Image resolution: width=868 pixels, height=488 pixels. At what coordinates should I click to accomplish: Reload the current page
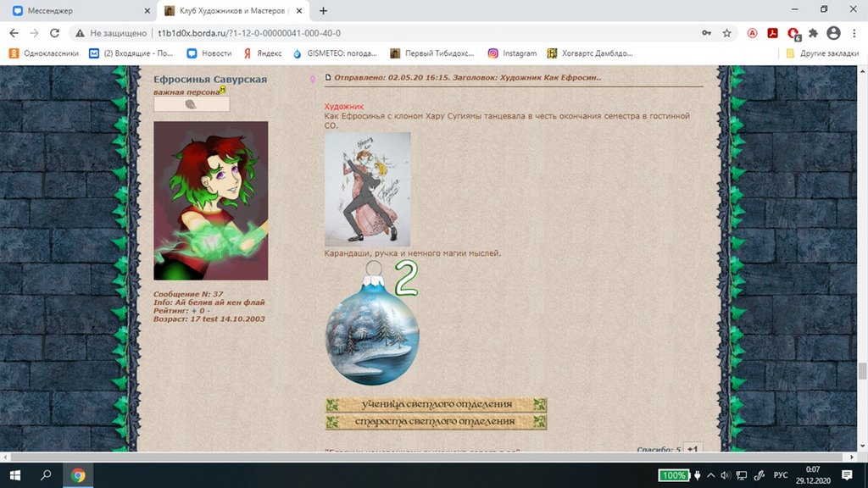tap(54, 33)
